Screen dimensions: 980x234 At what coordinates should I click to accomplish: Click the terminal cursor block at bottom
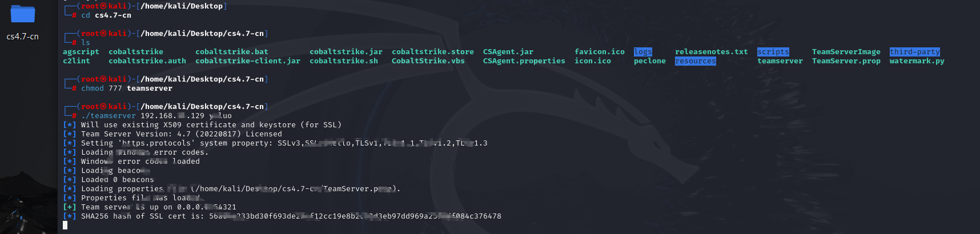[65, 225]
